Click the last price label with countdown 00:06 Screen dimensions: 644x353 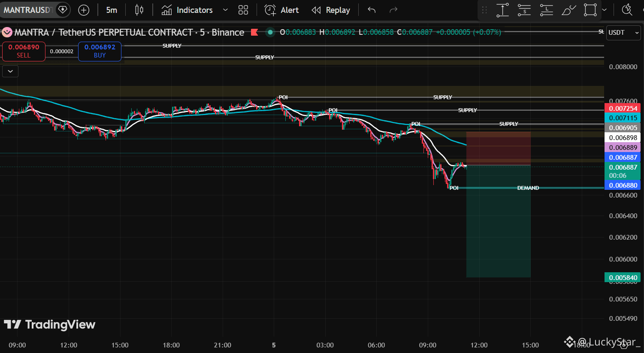[x=623, y=171]
